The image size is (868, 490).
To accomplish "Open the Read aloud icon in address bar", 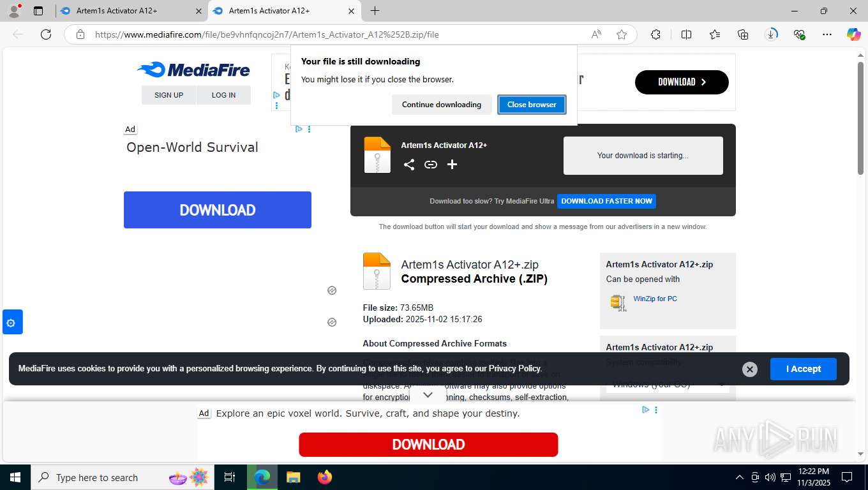I will 596,34.
